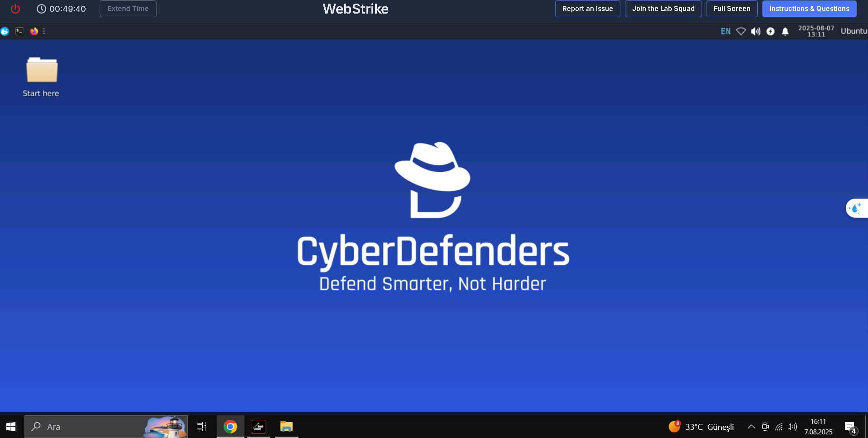The width and height of the screenshot is (868, 438).
Task: Open the network indicator in Ubuntu panel
Action: [741, 31]
